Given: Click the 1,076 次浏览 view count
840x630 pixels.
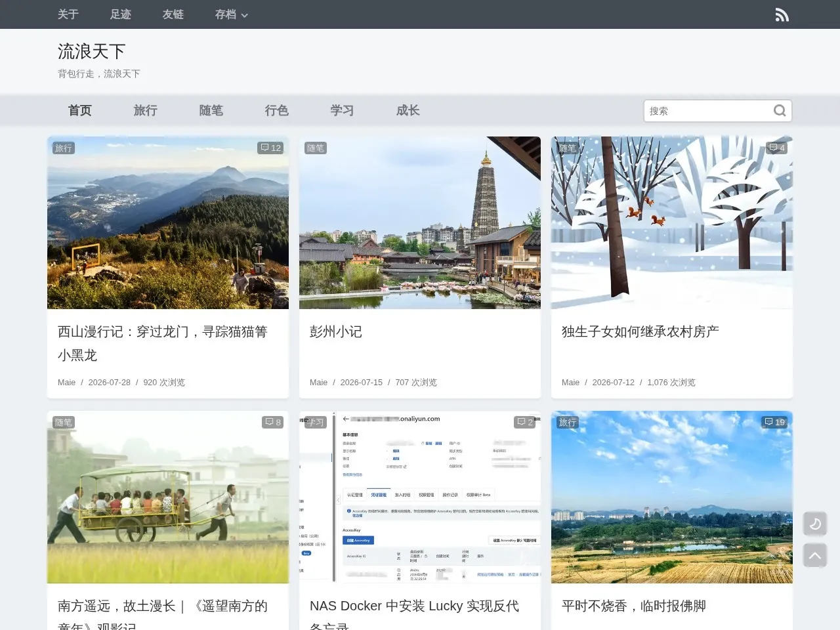Looking at the screenshot, I should pyautogui.click(x=671, y=383).
